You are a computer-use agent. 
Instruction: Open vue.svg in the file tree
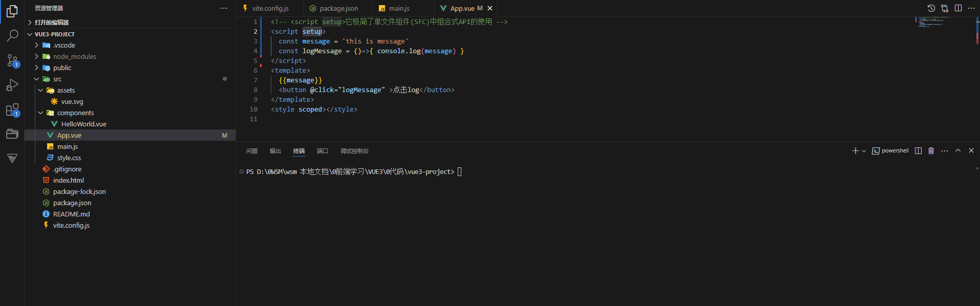point(130,102)
